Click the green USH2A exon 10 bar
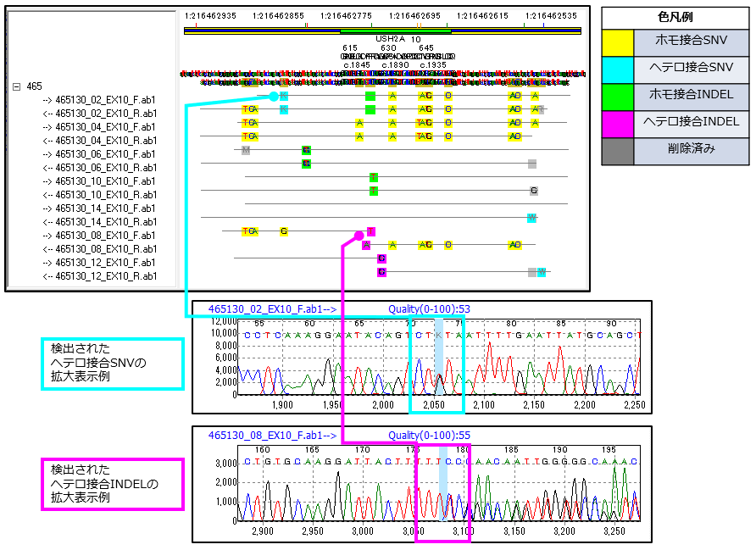 pyautogui.click(x=395, y=31)
